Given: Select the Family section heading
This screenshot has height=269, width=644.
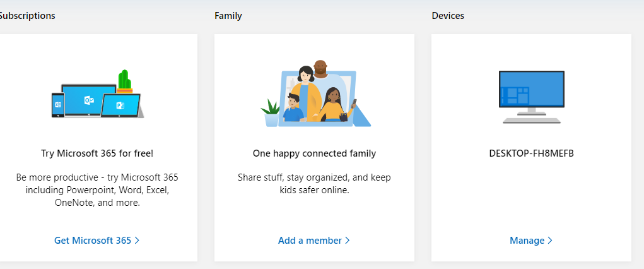Looking at the screenshot, I should (228, 16).
